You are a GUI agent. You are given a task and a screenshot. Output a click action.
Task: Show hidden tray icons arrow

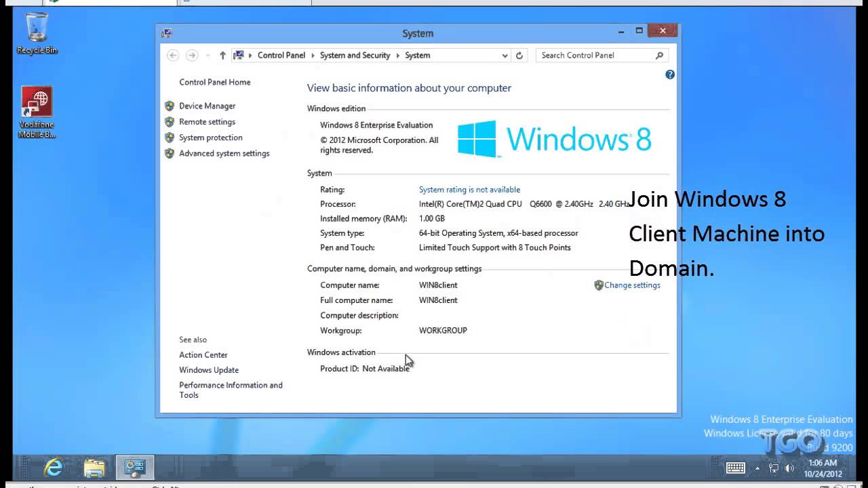tap(757, 468)
